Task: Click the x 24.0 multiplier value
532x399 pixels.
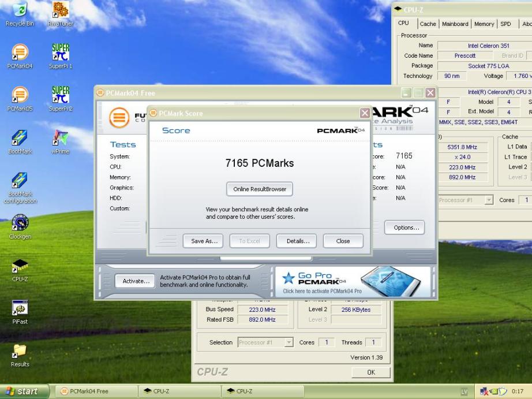Action: [x=462, y=157]
